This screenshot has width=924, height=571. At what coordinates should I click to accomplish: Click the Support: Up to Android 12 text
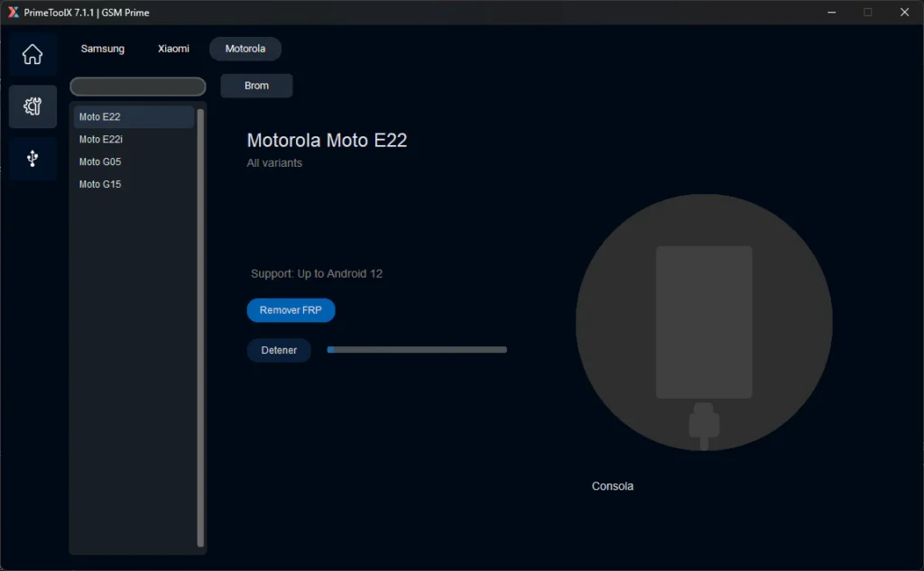coord(317,273)
